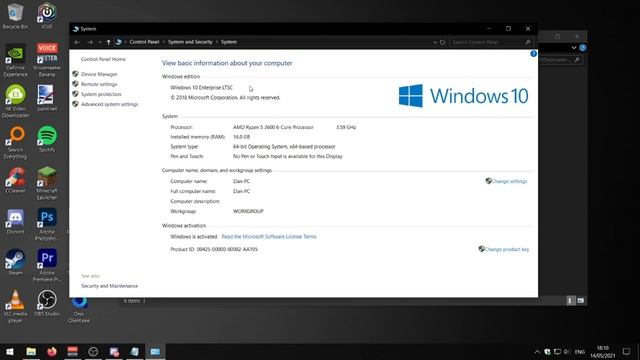Image resolution: width=640 pixels, height=360 pixels.
Task: Switch to details view in background Explorer
Action: (x=570, y=301)
